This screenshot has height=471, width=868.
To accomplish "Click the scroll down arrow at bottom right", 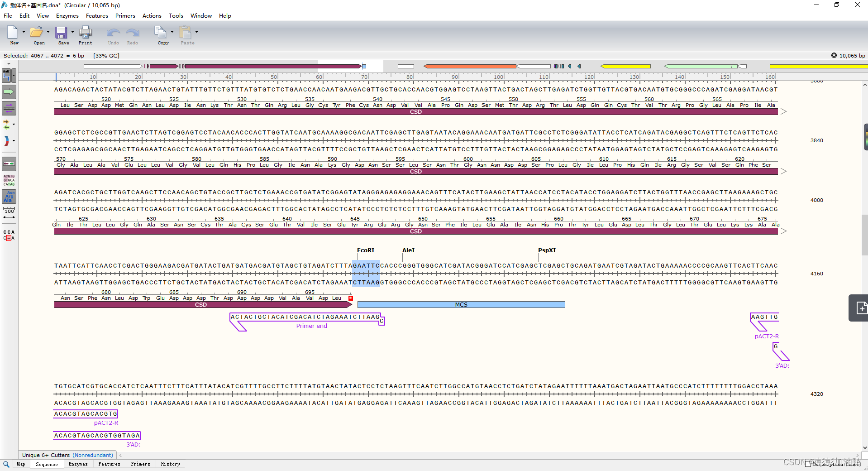I will (x=865, y=448).
